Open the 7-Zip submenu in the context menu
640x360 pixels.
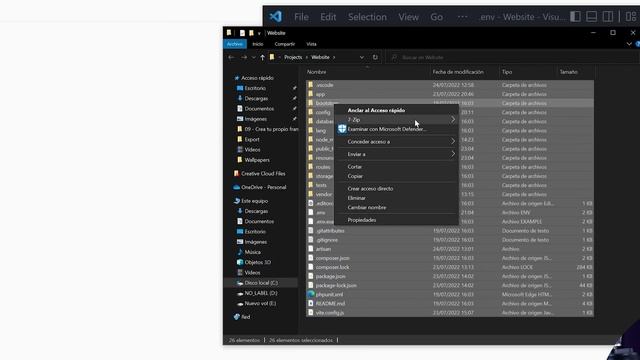396,120
